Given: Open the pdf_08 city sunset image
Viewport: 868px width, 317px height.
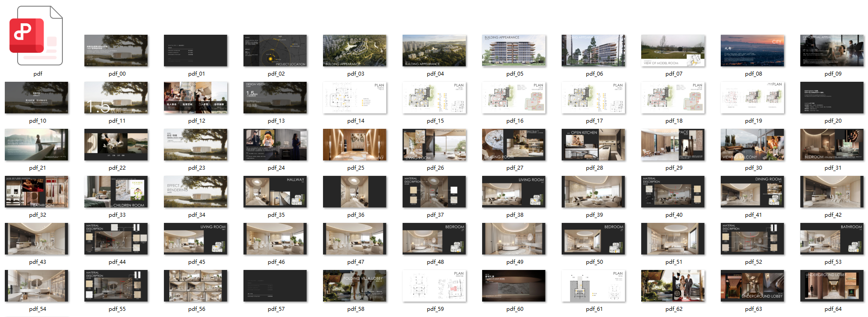Looking at the screenshot, I should coord(752,51).
